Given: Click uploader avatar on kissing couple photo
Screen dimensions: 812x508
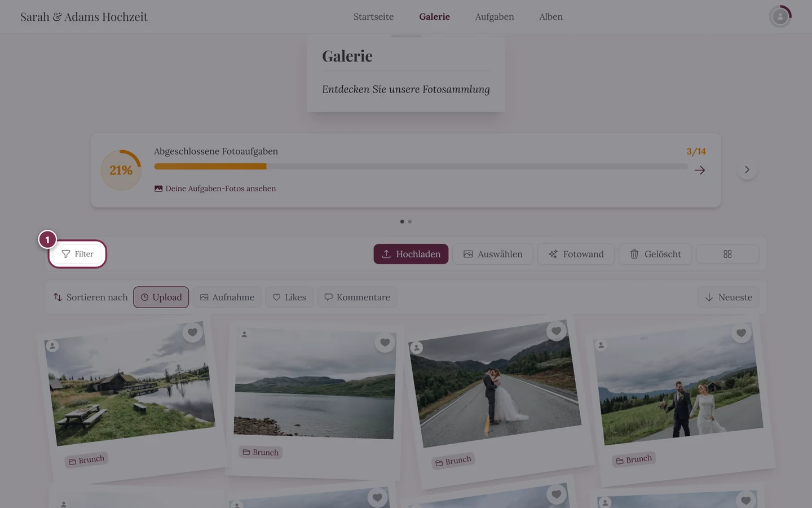Looking at the screenshot, I should click(x=416, y=348).
